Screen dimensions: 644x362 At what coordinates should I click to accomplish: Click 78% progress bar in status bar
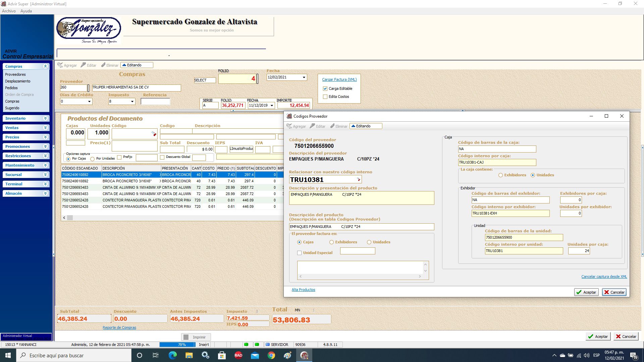coord(177,345)
